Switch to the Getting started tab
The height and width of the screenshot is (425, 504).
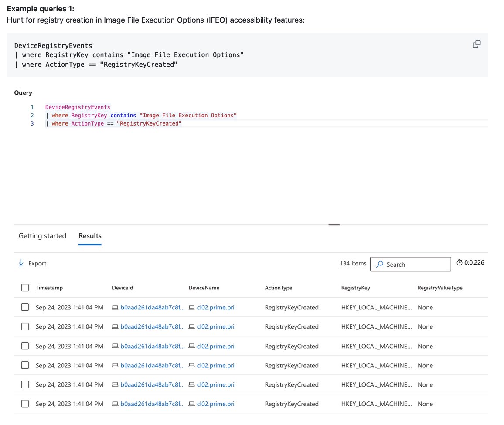pyautogui.click(x=42, y=236)
